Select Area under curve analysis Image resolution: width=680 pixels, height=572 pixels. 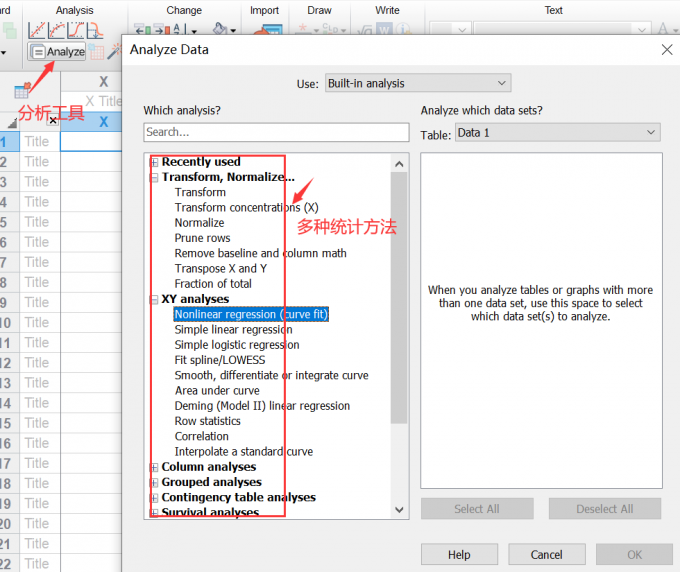click(x=217, y=390)
